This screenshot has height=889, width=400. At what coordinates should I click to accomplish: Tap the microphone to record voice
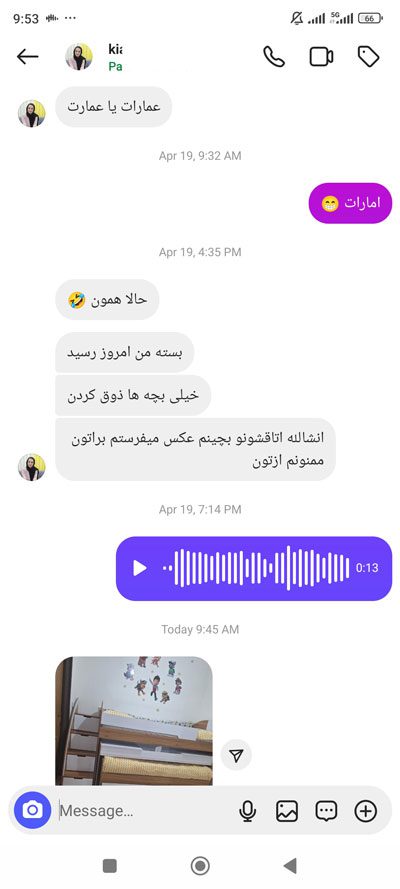(247, 811)
